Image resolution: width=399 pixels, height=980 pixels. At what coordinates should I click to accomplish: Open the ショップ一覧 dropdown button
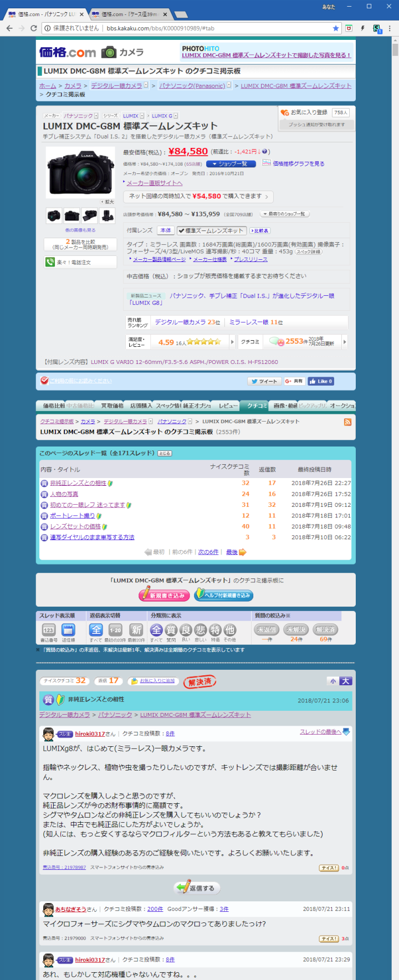[x=231, y=164]
